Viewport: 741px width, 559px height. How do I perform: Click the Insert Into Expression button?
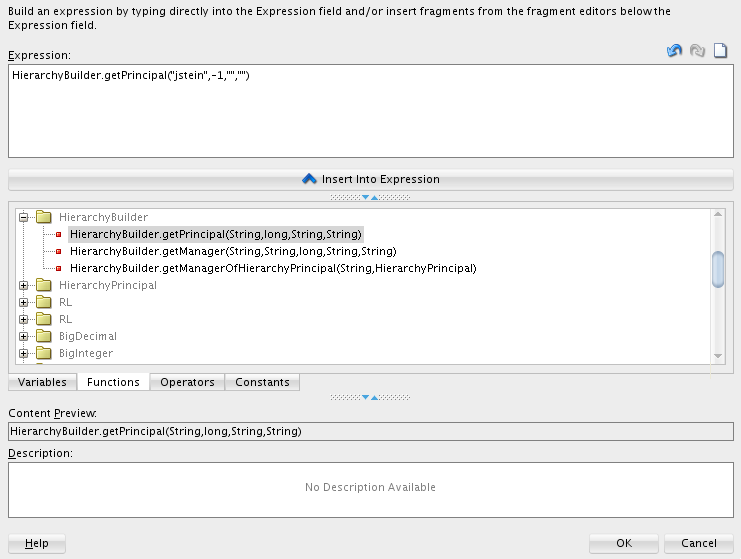coord(370,180)
